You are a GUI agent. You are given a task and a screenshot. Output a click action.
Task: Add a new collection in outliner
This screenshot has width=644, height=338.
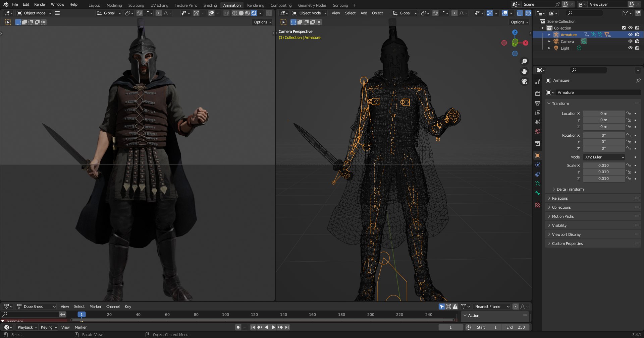point(638,13)
